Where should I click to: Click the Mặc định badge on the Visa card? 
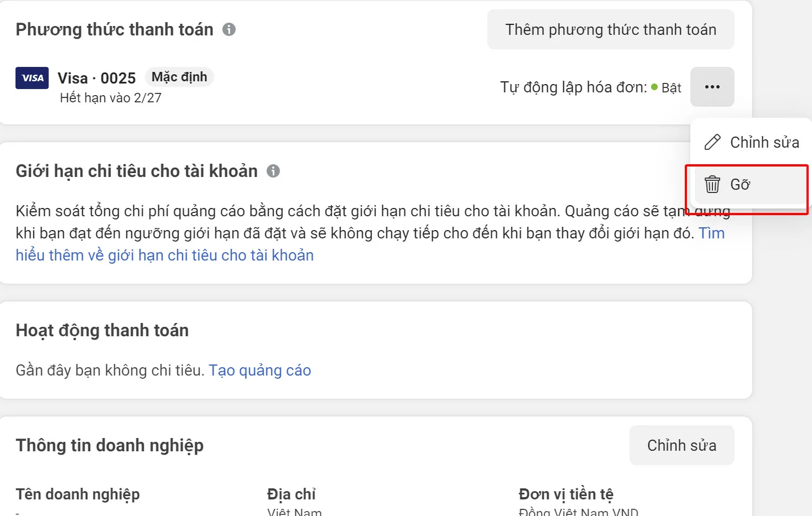179,77
